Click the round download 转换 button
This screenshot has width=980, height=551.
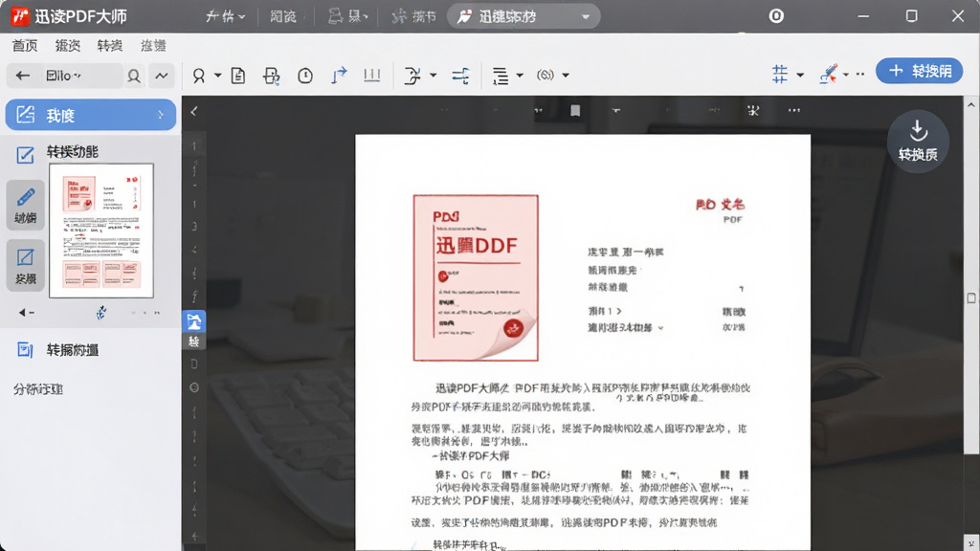918,142
